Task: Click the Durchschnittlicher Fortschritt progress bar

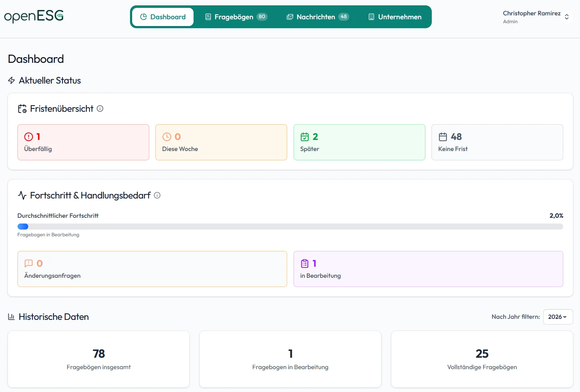Action: [290, 226]
